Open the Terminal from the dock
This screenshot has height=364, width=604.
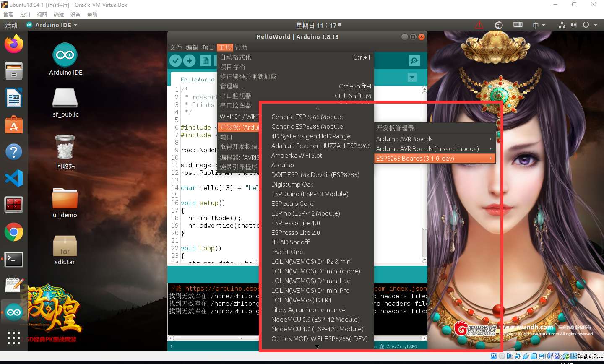(14, 259)
